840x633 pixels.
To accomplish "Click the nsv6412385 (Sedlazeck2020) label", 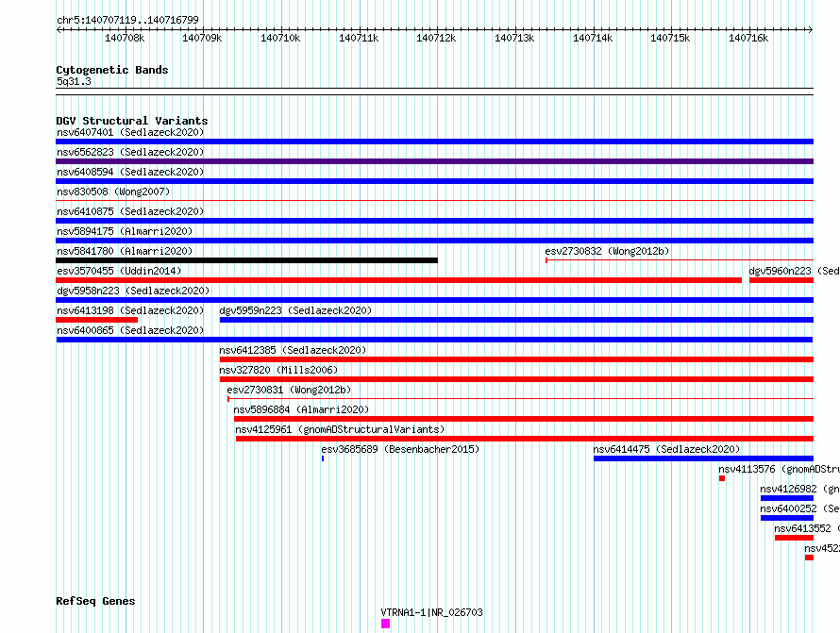I will 293,350.
